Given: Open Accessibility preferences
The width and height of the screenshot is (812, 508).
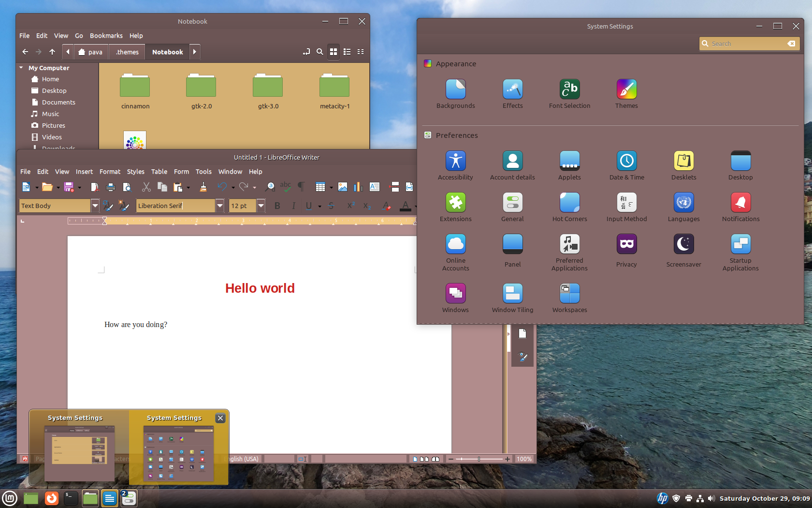Looking at the screenshot, I should [x=455, y=165].
